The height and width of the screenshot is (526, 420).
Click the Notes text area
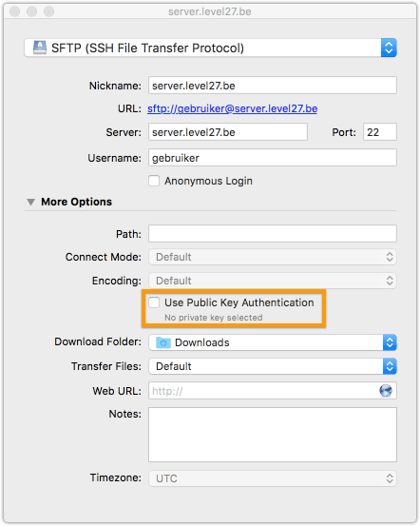273,435
